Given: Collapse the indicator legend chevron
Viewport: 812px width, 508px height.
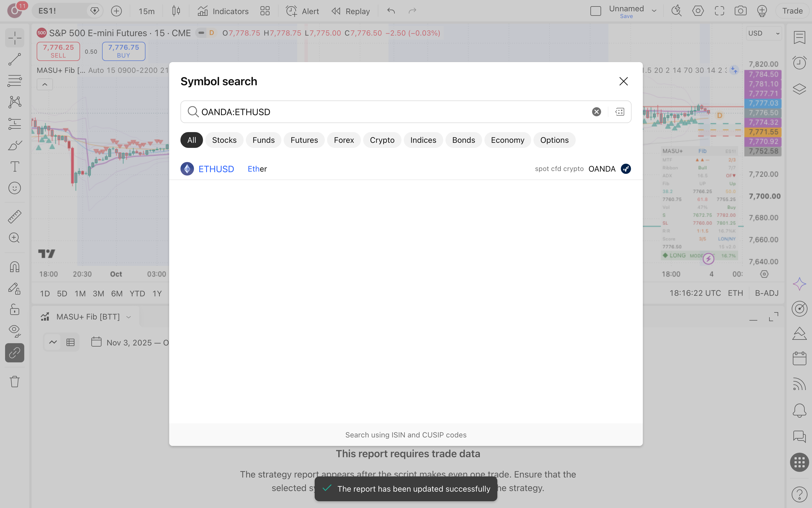Looking at the screenshot, I should coord(45,84).
